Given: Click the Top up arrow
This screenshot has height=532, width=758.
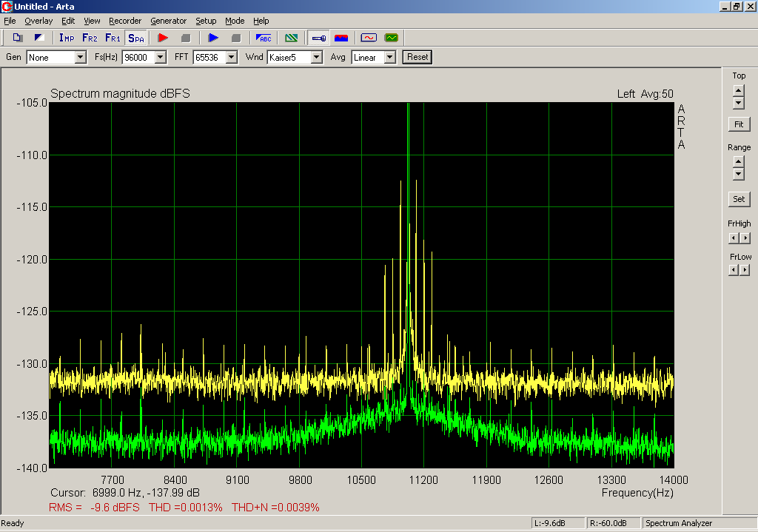Looking at the screenshot, I should [738, 90].
